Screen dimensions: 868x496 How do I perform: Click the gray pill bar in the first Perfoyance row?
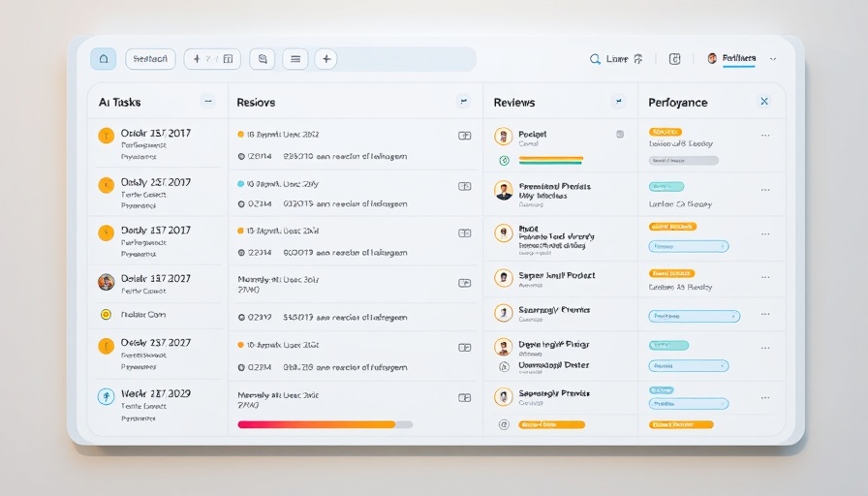coord(684,161)
